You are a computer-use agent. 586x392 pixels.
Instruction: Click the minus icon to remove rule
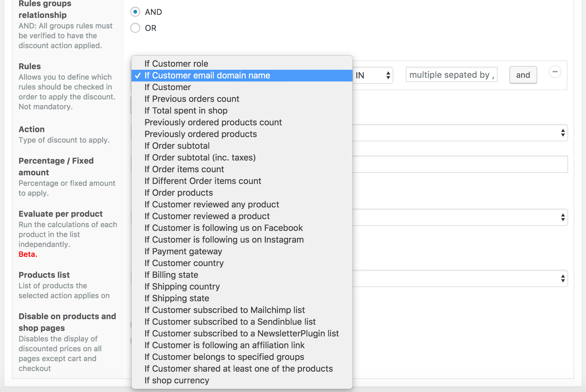coord(555,72)
